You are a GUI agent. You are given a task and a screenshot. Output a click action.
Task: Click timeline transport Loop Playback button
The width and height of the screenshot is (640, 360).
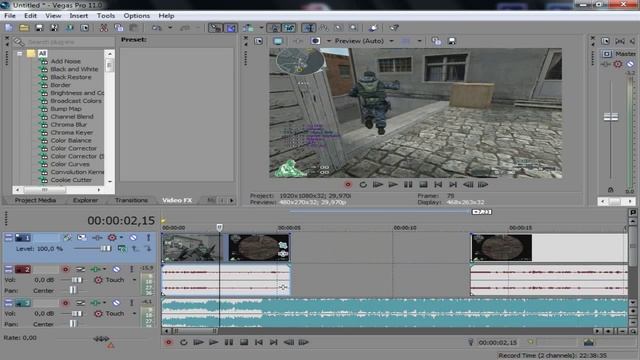click(x=184, y=342)
